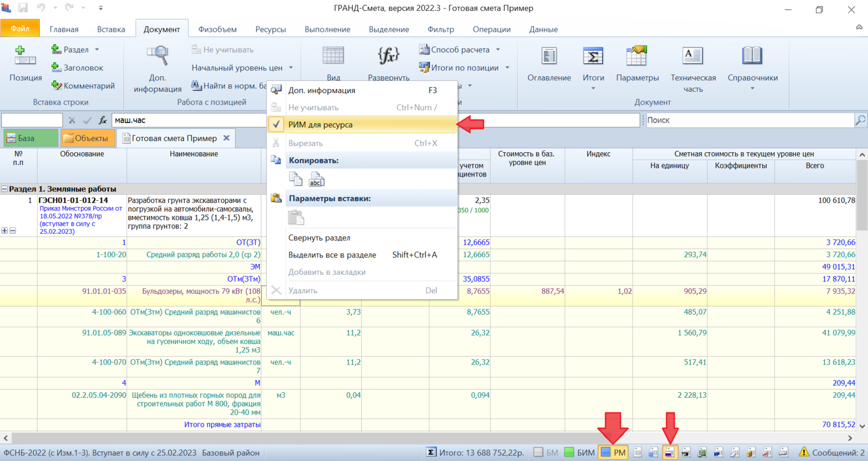Toggle РИМ для ресурса checkmark item
This screenshot has width=868, height=461.
[x=328, y=124]
